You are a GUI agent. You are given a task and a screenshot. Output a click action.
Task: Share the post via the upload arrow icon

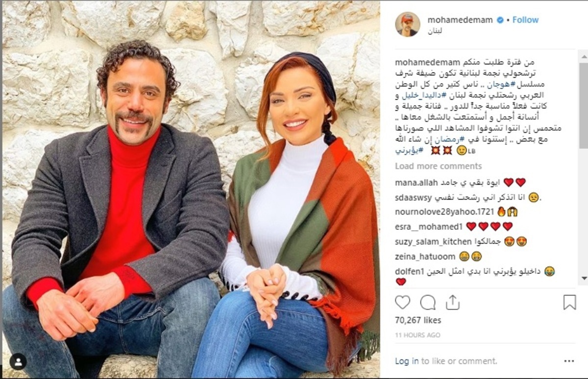453,302
